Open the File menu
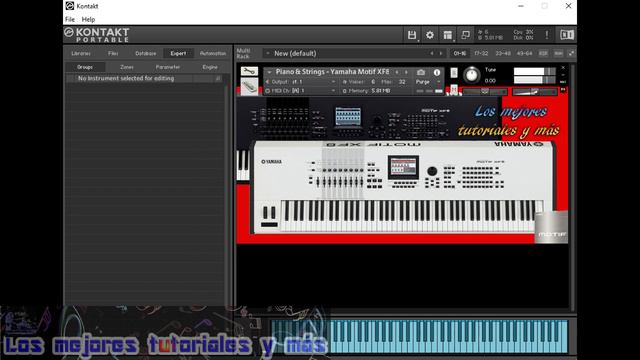Viewport: 640px width, 360px height. tap(70, 19)
